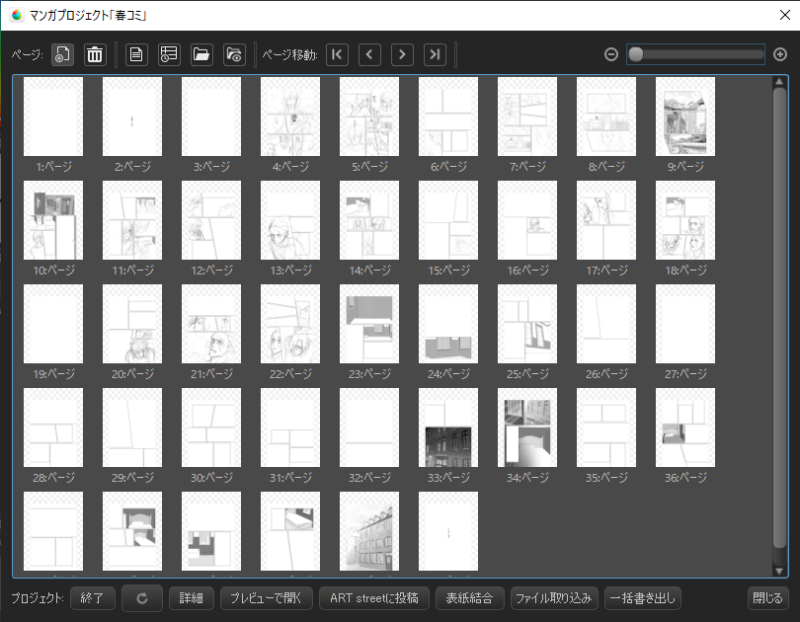This screenshot has width=800, height=622.
Task: Click the app logo in title bar
Action: point(16,15)
